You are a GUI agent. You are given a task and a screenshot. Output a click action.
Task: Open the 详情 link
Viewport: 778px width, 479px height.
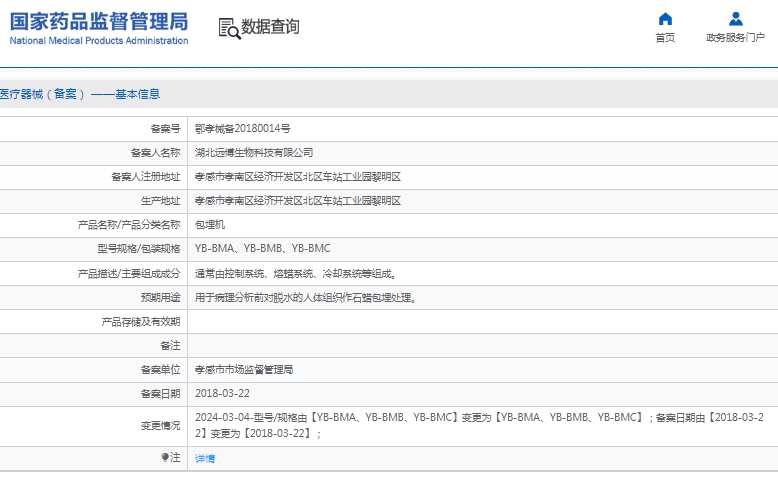[x=204, y=458]
